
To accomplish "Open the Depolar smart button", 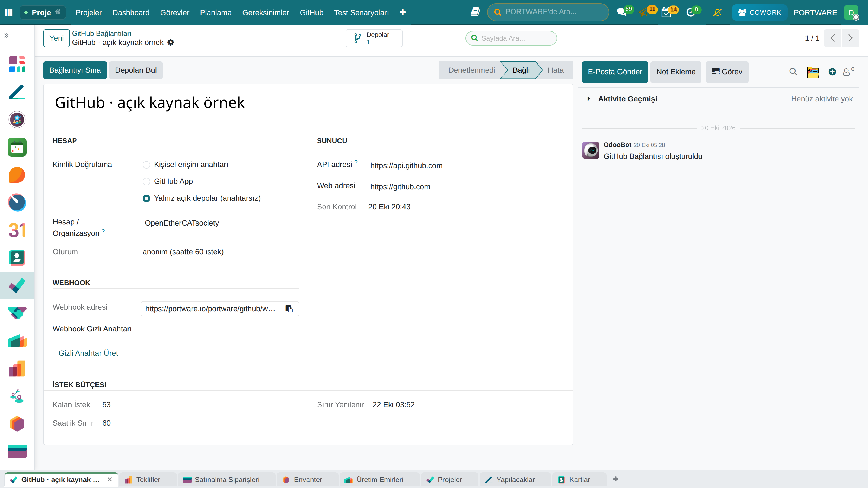I will [374, 38].
